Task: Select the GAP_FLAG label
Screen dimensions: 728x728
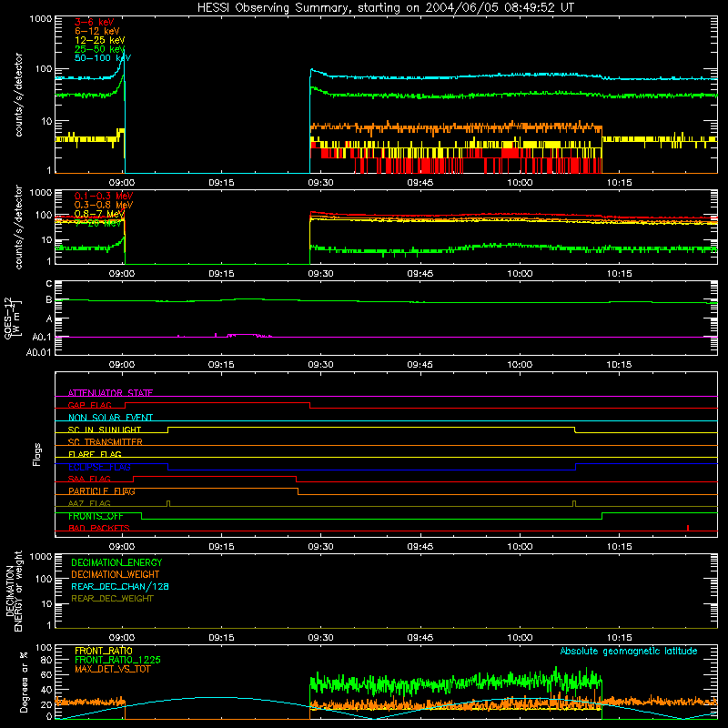Action: click(x=89, y=405)
